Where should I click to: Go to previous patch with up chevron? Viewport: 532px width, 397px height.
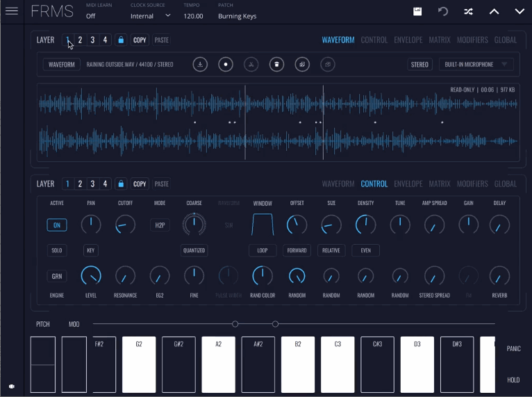click(494, 12)
